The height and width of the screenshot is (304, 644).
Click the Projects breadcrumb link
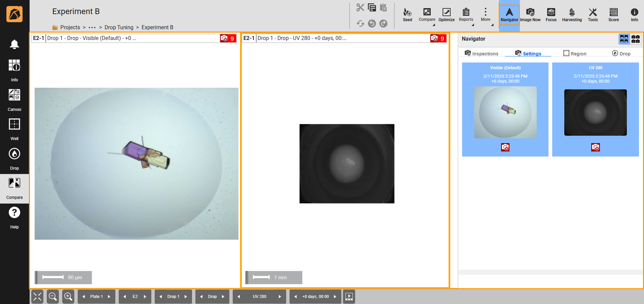pyautogui.click(x=70, y=27)
